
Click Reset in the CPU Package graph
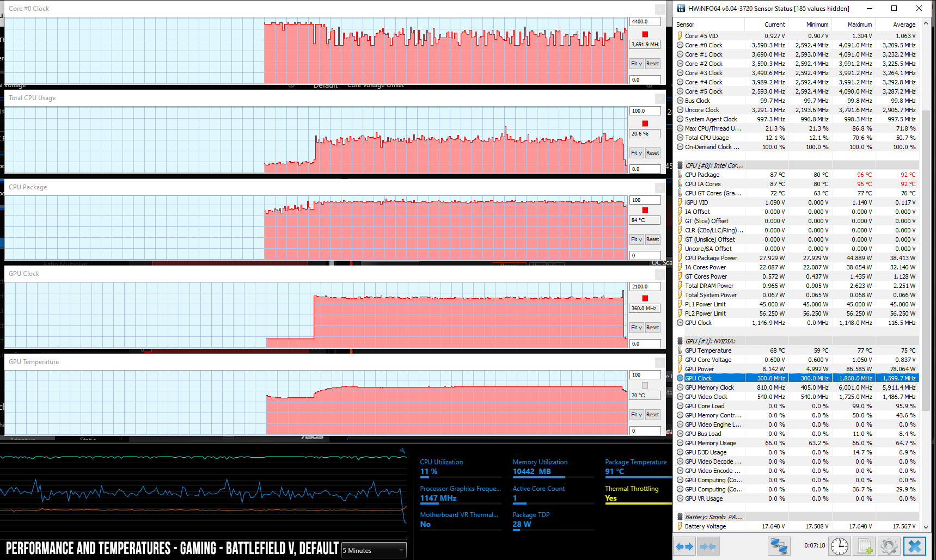(x=652, y=239)
